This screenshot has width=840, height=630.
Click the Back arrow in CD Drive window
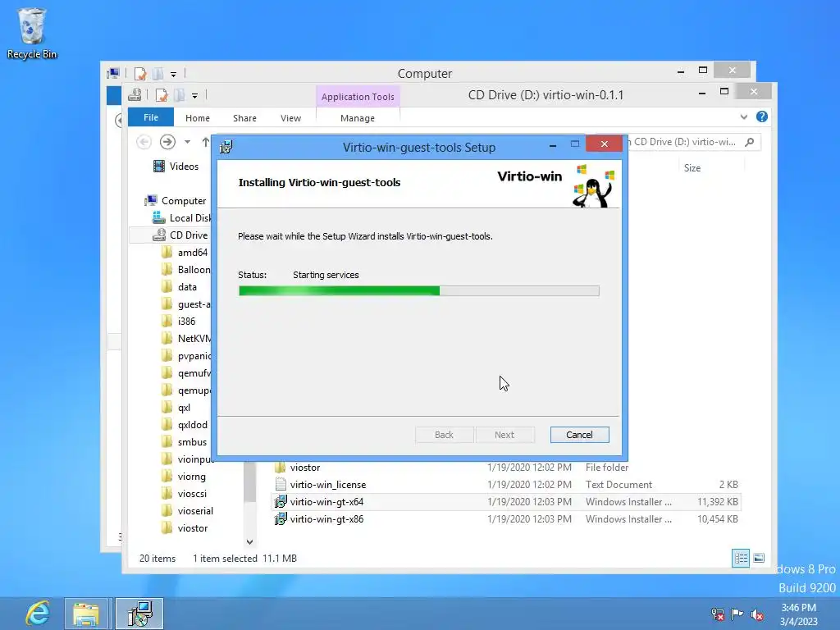tap(144, 142)
